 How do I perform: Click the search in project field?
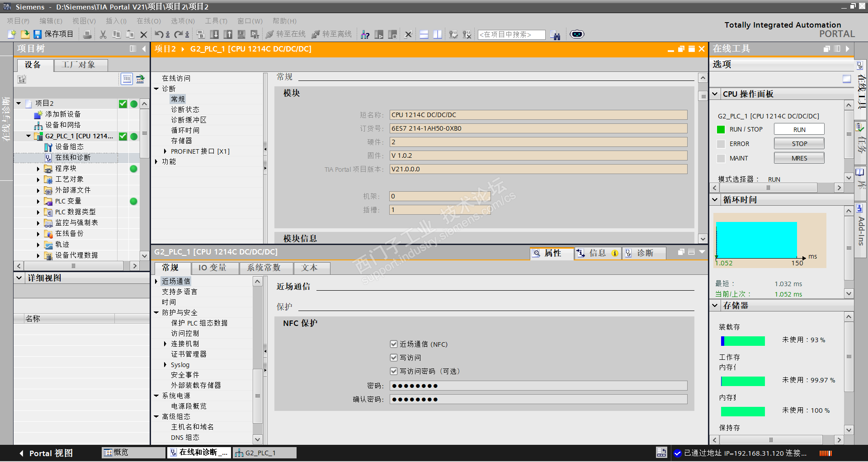[512, 35]
